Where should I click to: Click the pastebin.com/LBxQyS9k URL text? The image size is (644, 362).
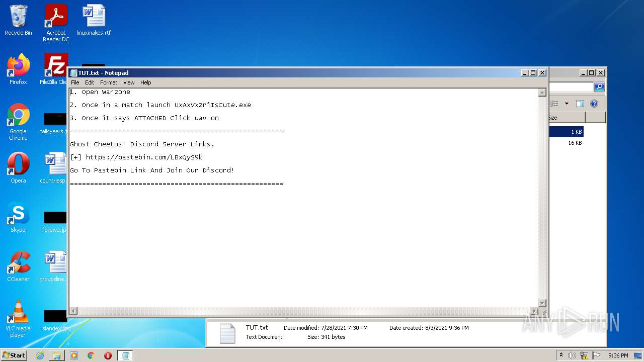click(x=144, y=157)
